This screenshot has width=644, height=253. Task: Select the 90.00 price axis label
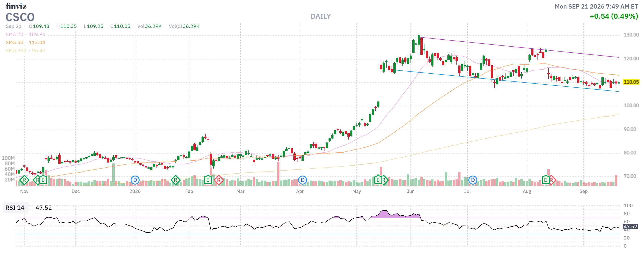(630, 129)
